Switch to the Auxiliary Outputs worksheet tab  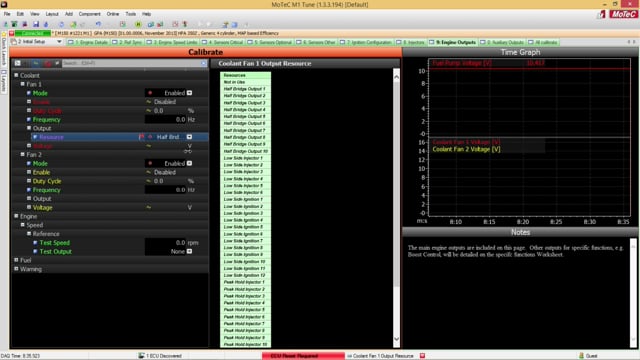(502, 42)
